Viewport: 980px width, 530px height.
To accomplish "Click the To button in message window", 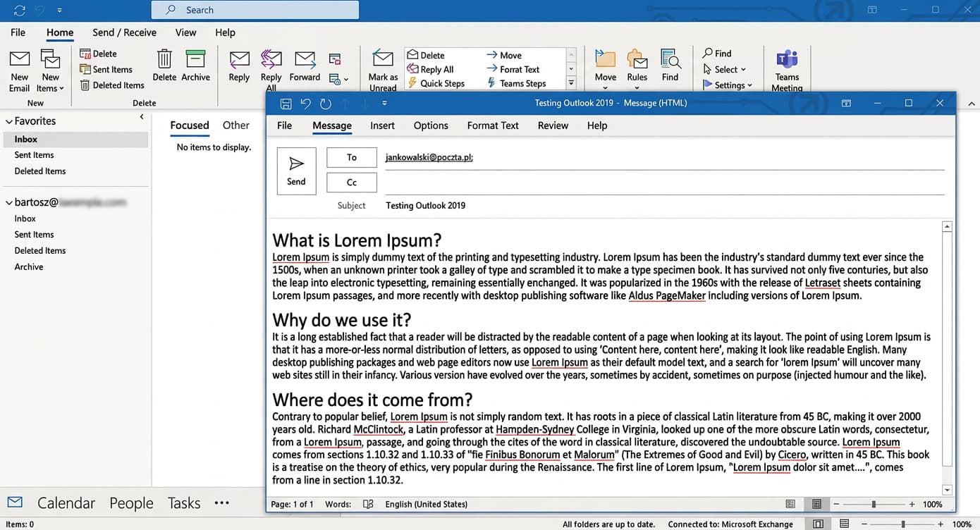I will [x=352, y=158].
